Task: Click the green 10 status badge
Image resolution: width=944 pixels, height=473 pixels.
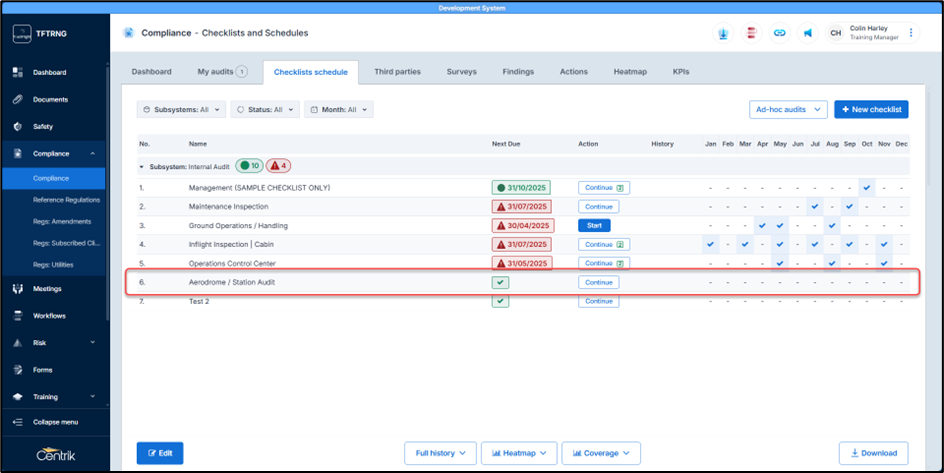Action: click(249, 166)
